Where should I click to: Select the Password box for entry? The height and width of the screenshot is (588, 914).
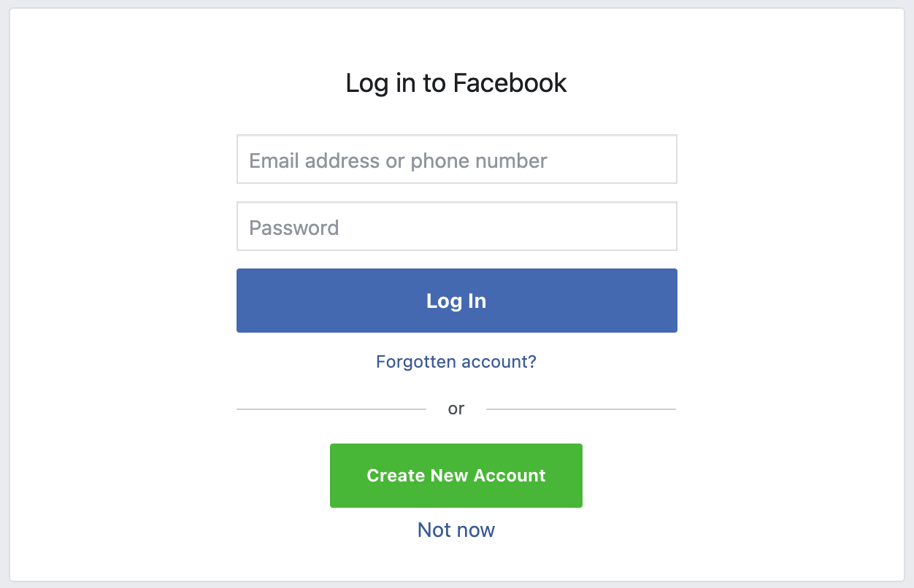456,226
